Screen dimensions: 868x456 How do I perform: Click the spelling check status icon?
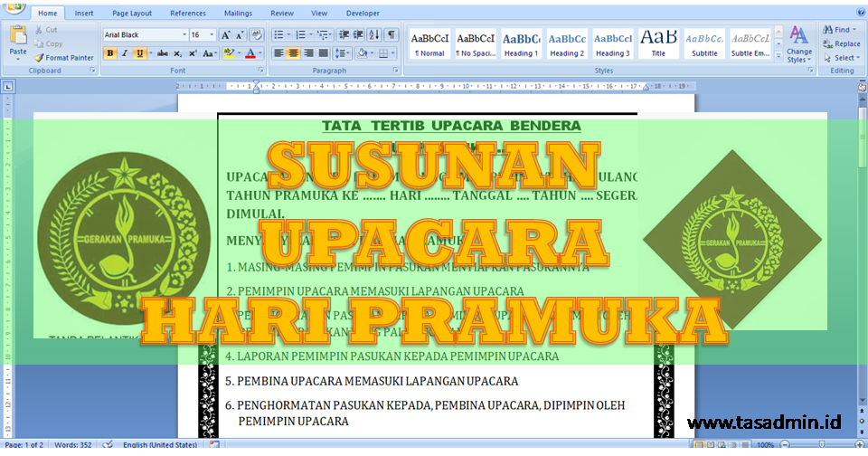[108, 445]
